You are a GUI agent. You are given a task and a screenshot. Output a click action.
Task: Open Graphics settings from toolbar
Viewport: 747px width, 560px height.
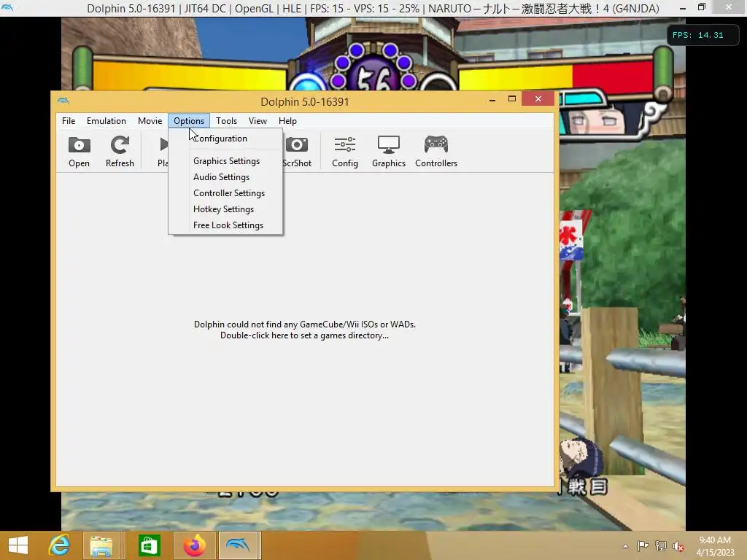[389, 152]
